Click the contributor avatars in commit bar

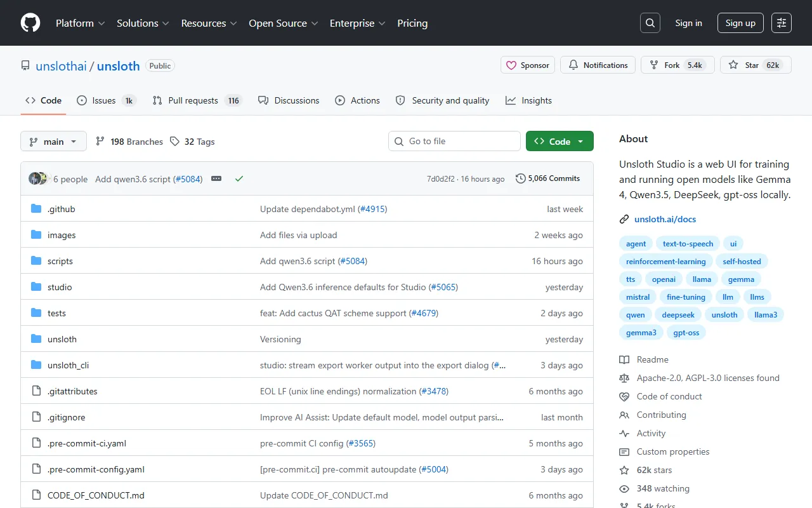point(38,179)
